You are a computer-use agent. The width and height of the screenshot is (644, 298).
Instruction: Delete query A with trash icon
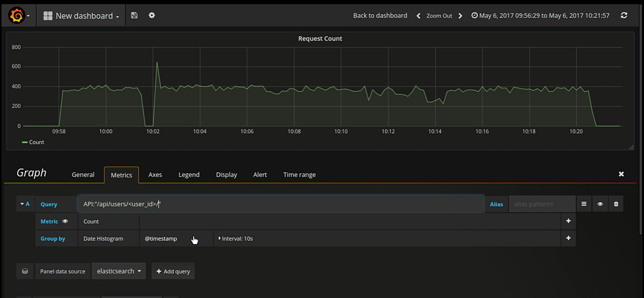click(x=616, y=204)
